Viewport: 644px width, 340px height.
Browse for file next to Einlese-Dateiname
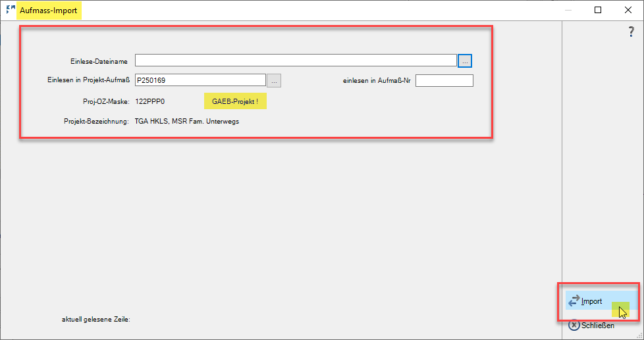[x=464, y=61]
